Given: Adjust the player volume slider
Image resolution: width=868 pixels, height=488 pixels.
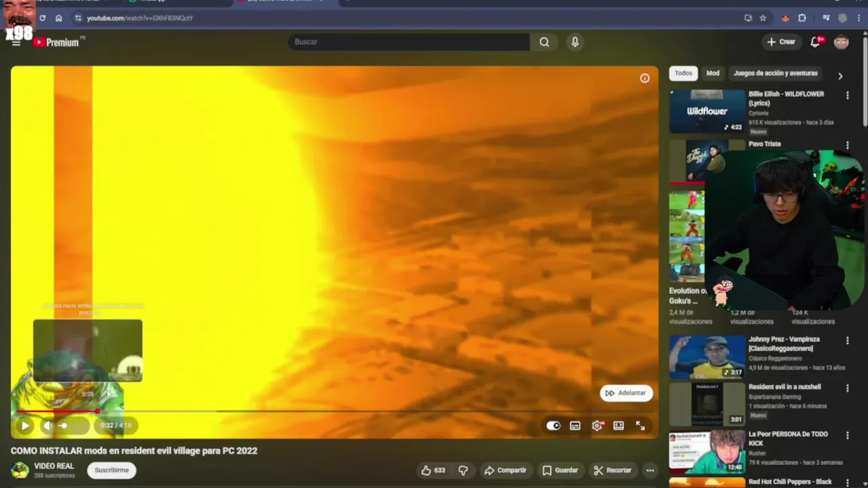Looking at the screenshot, I should [71, 426].
